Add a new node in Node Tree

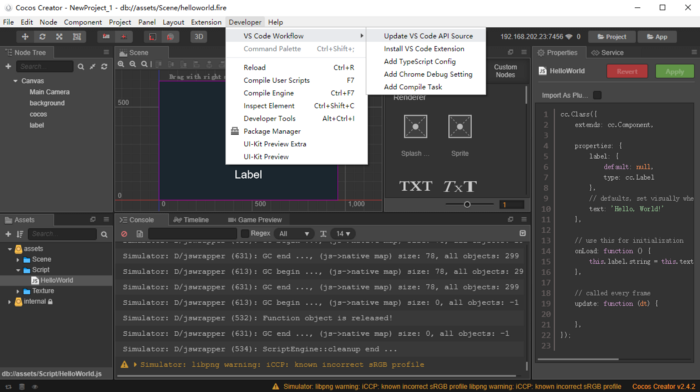coord(8,67)
